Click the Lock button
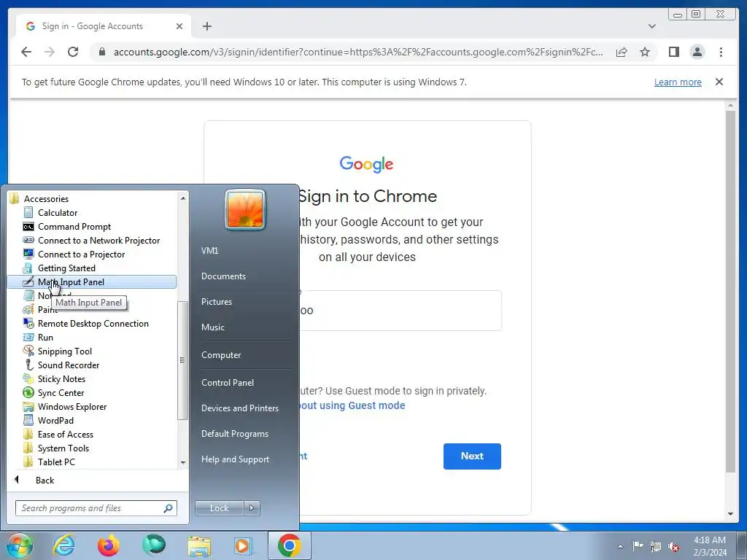 click(x=219, y=508)
